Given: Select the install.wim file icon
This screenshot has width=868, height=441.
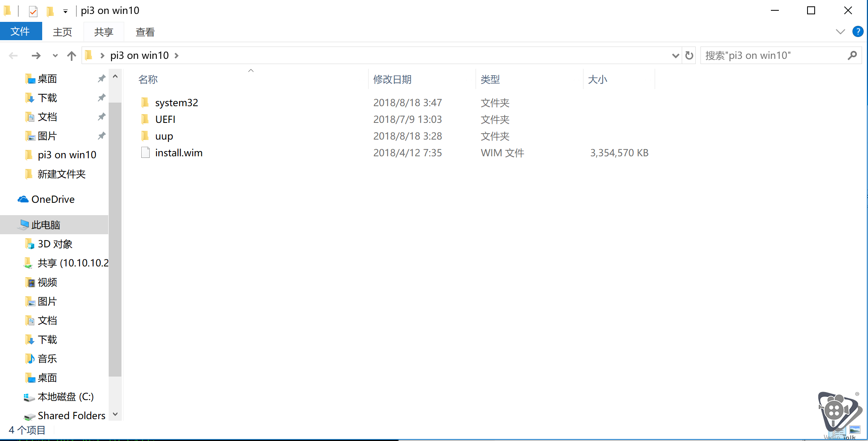Looking at the screenshot, I should tap(145, 153).
